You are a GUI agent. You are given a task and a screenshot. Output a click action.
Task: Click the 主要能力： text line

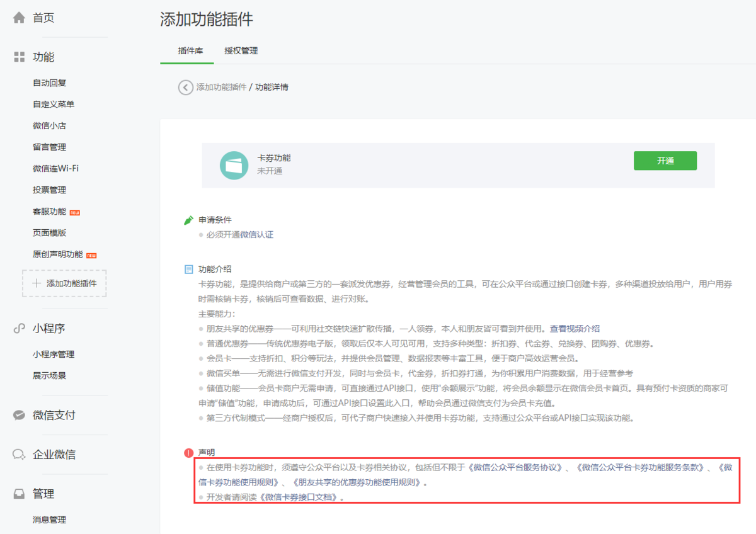click(217, 314)
